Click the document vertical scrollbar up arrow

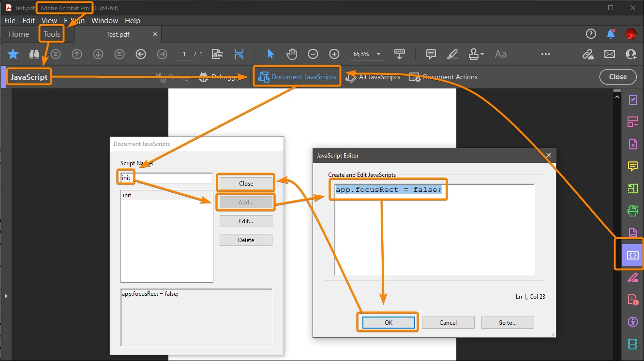[616, 97]
